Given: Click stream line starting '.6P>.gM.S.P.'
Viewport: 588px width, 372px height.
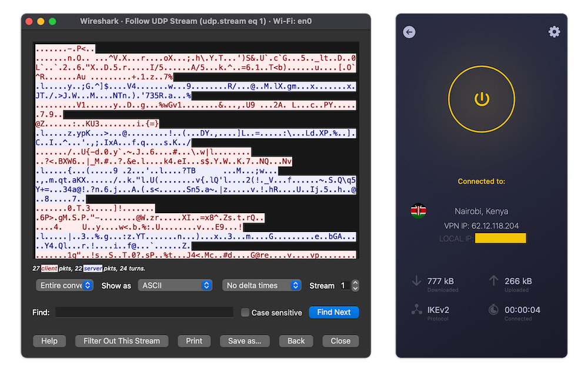Looking at the screenshot, I should [150, 218].
